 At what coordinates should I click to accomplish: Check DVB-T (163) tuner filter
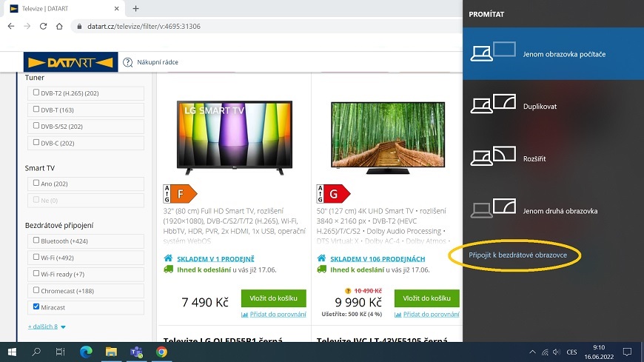point(36,110)
